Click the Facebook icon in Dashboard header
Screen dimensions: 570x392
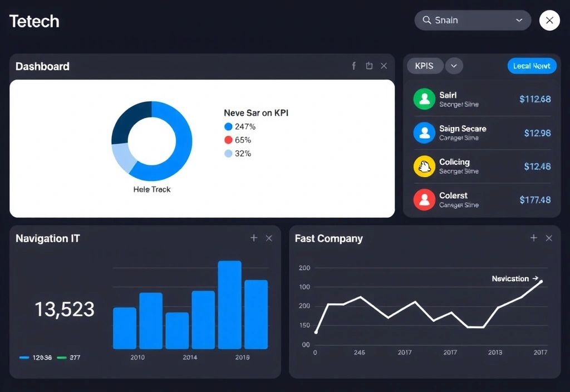coord(353,66)
